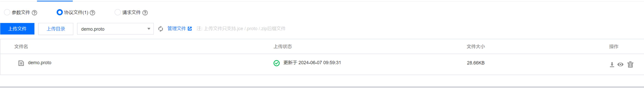Select the 参数文件 radio button
The image size is (644, 88).
tap(7, 12)
